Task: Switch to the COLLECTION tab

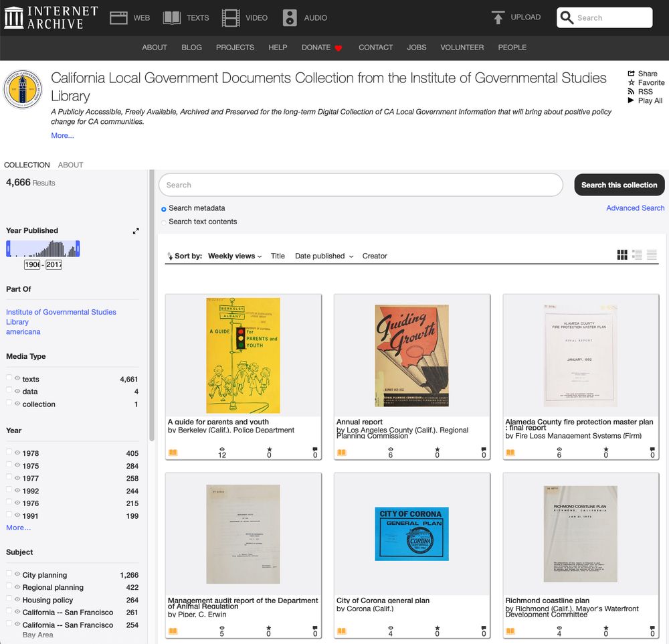Action: 27,165
